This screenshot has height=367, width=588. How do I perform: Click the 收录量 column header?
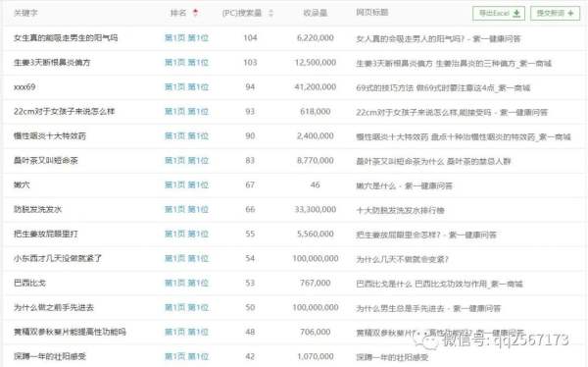[x=315, y=13]
